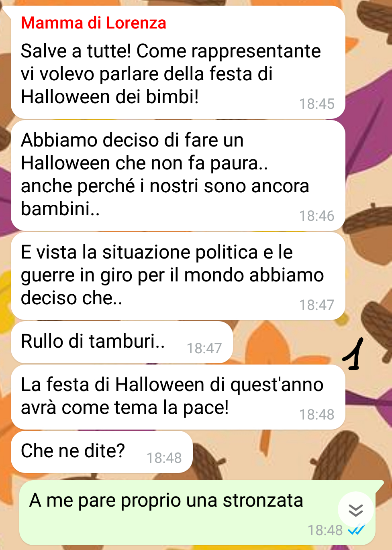The width and height of the screenshot is (392, 550).
Task: Tap the timestamp of the 'tema la pace' message
Action: click(x=316, y=414)
